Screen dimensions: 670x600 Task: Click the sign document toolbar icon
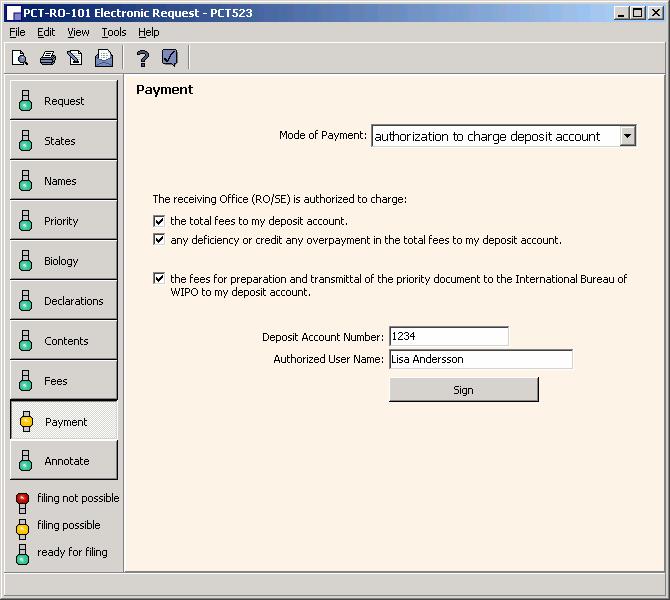coord(75,58)
